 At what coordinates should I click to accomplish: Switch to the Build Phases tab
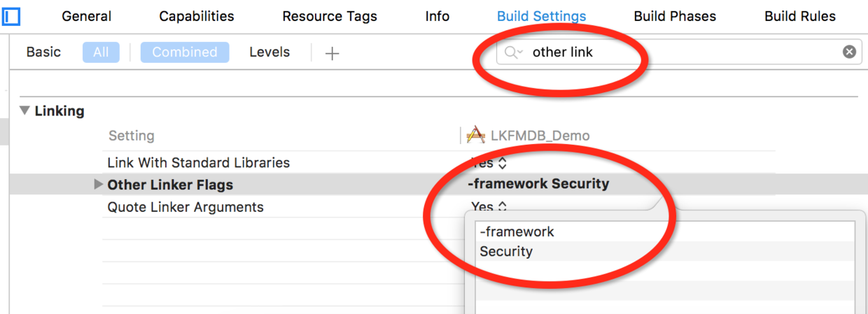tap(675, 16)
